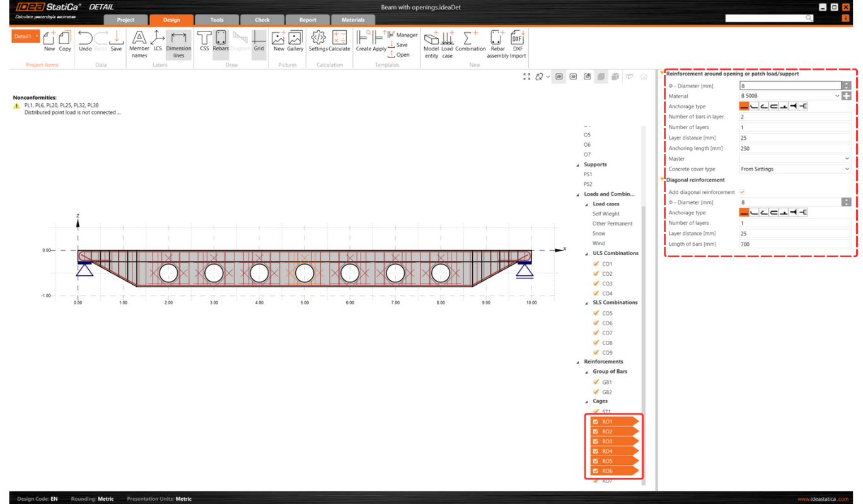Select the Rebars drawing tool
This screenshot has width=863, height=504.
(220, 43)
